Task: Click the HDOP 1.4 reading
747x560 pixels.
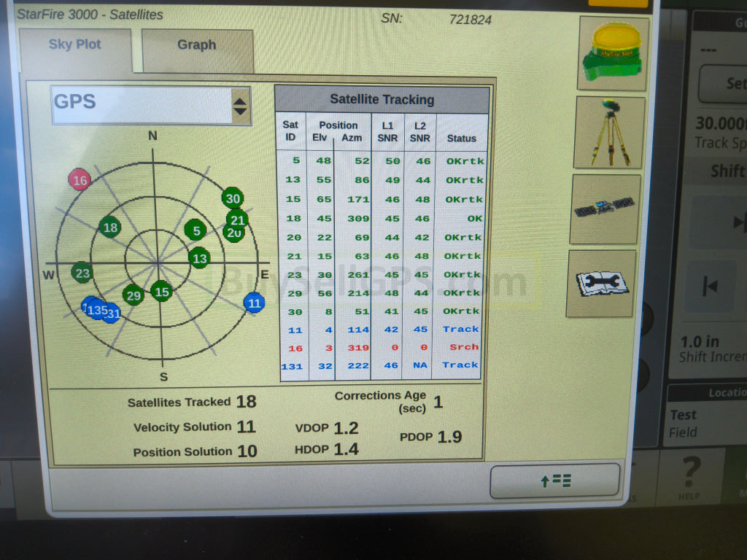Action: (327, 449)
